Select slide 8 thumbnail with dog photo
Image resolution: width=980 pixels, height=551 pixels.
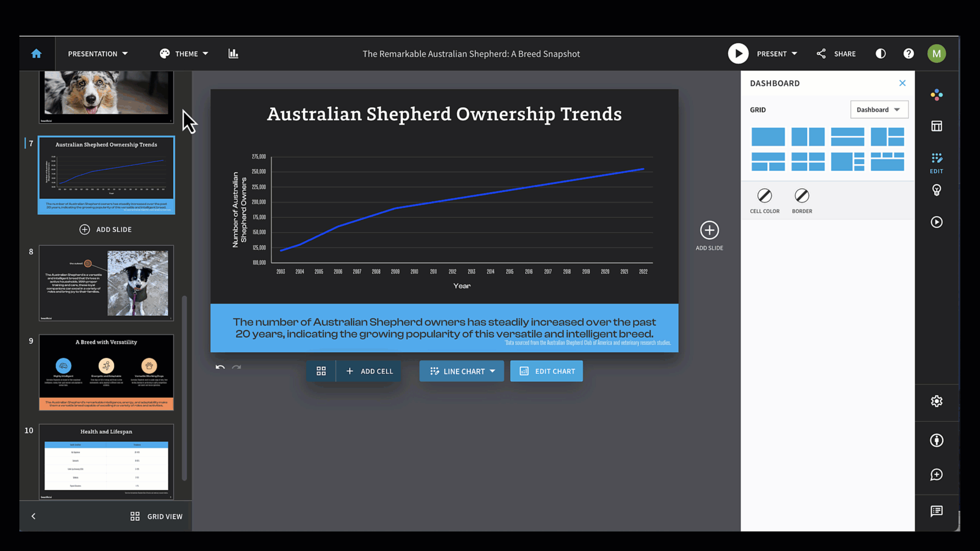[106, 283]
